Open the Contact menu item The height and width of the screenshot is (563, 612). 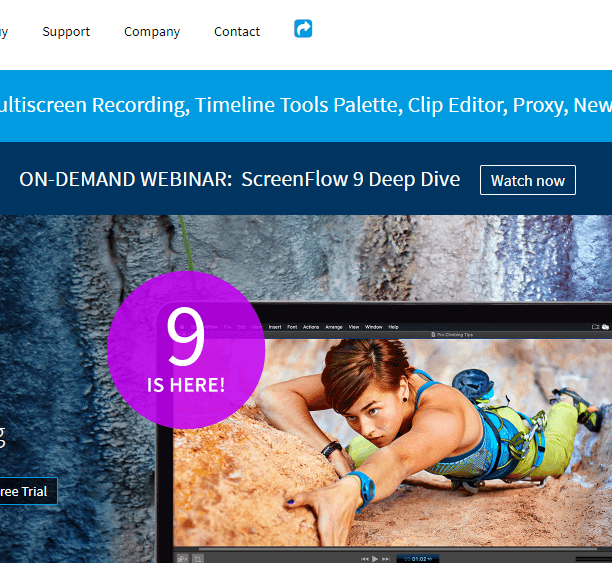point(237,31)
